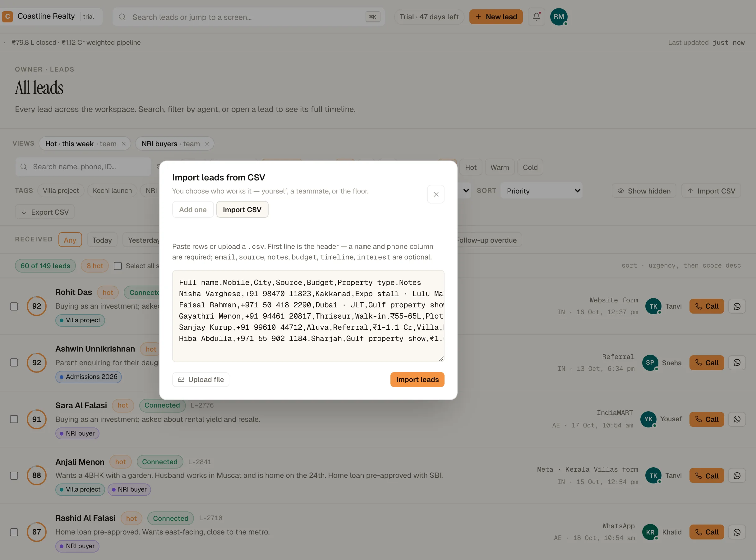Filter leads by Hot

(x=470, y=167)
